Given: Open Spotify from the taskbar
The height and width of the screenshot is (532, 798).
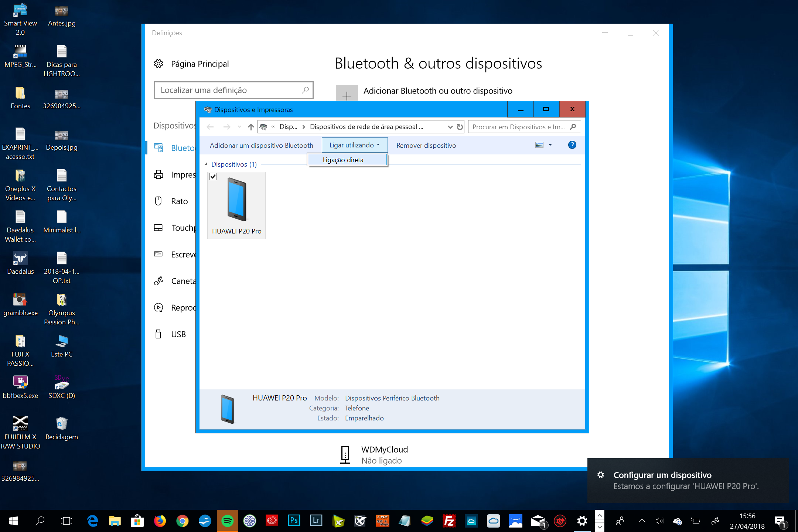Looking at the screenshot, I should (x=227, y=521).
